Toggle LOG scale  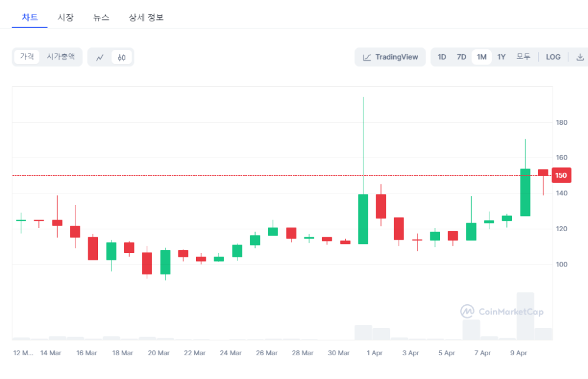point(553,57)
